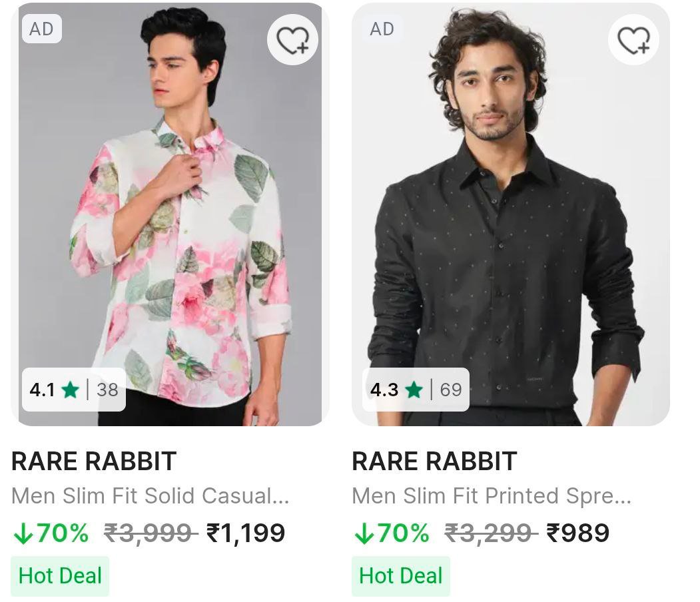This screenshot has width=700, height=602.
Task: Click the AD badge on the black shirt card
Action: 382,29
